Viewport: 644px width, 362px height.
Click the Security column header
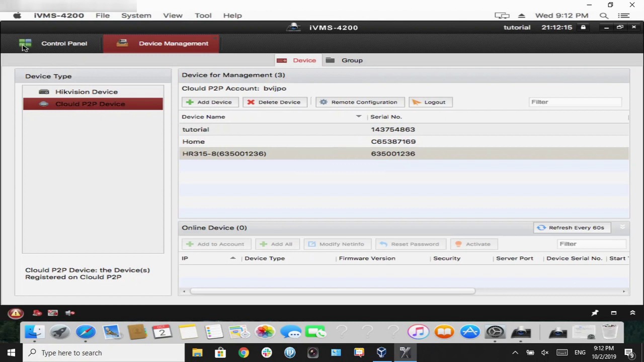pos(447,258)
